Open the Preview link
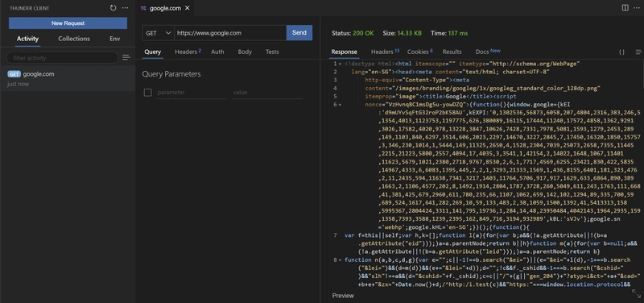Viewport: 644px width, 303px height. tap(343, 296)
